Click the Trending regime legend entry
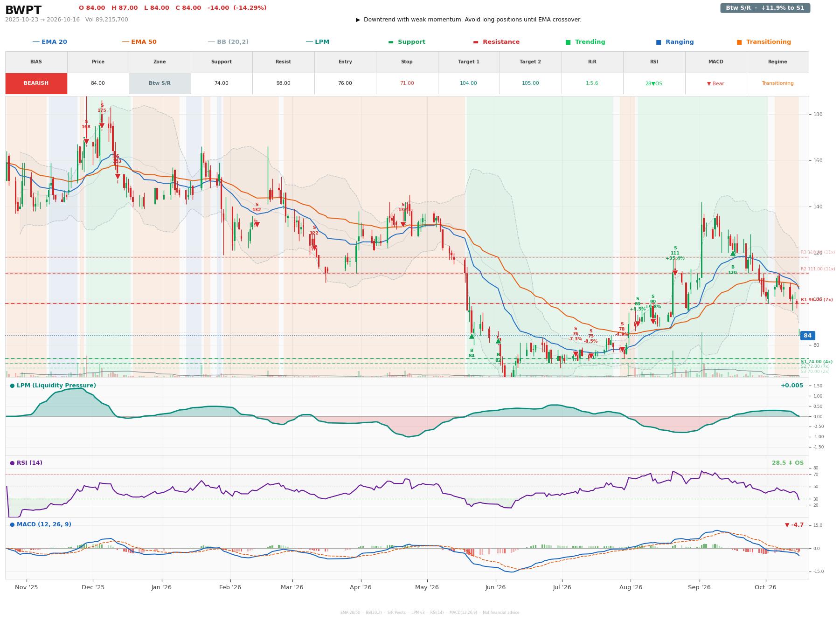 [x=585, y=42]
